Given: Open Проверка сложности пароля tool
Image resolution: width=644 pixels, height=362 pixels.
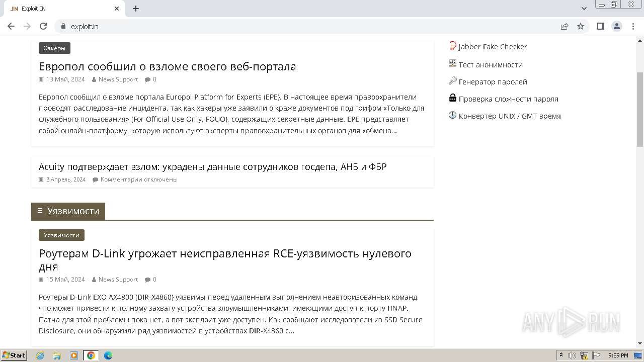Looking at the screenshot, I should [x=509, y=99].
